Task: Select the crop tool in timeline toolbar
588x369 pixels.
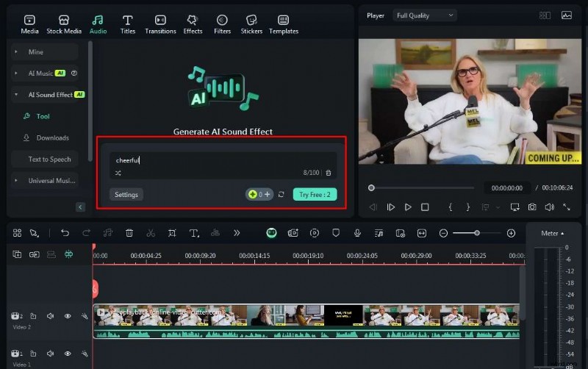Action: [x=172, y=233]
